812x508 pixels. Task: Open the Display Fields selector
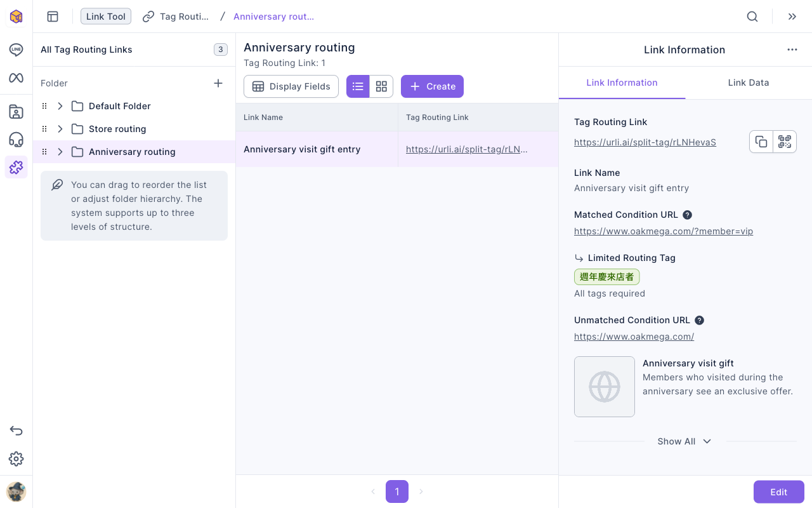point(291,86)
